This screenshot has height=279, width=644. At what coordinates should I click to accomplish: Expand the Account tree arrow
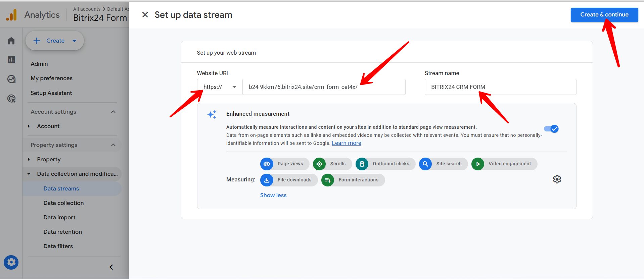click(x=29, y=126)
